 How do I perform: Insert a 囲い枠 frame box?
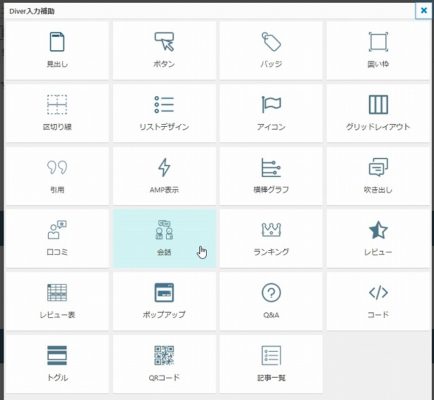coord(378,50)
